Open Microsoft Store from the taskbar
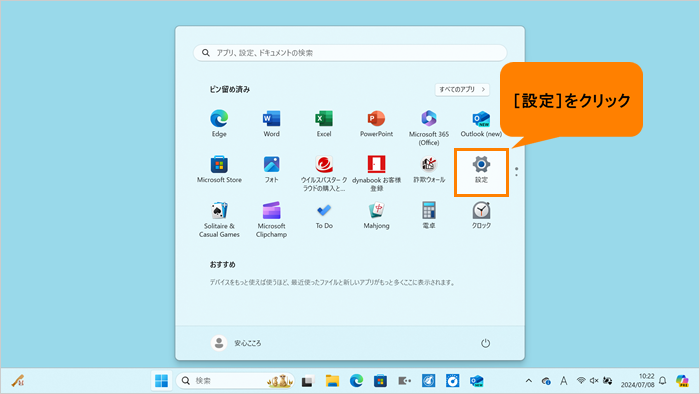The width and height of the screenshot is (700, 394). pos(380,381)
